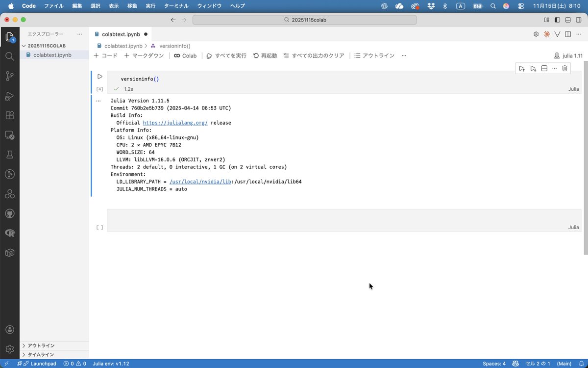The width and height of the screenshot is (588, 368).
Task: Split the current cell
Action: click(544, 68)
